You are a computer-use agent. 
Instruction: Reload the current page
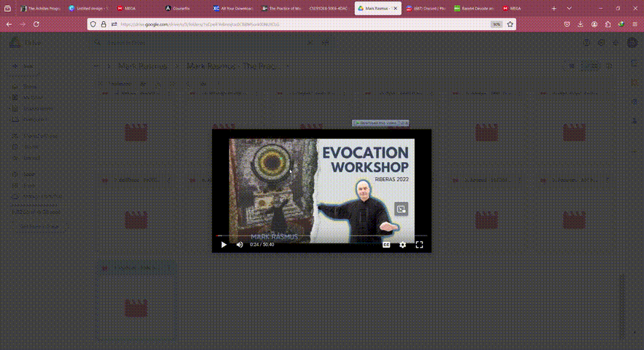click(x=37, y=24)
